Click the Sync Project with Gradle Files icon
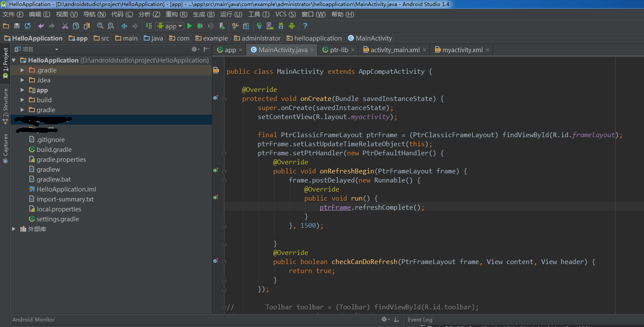Viewport: 644px width, 327px height. pyautogui.click(x=259, y=26)
